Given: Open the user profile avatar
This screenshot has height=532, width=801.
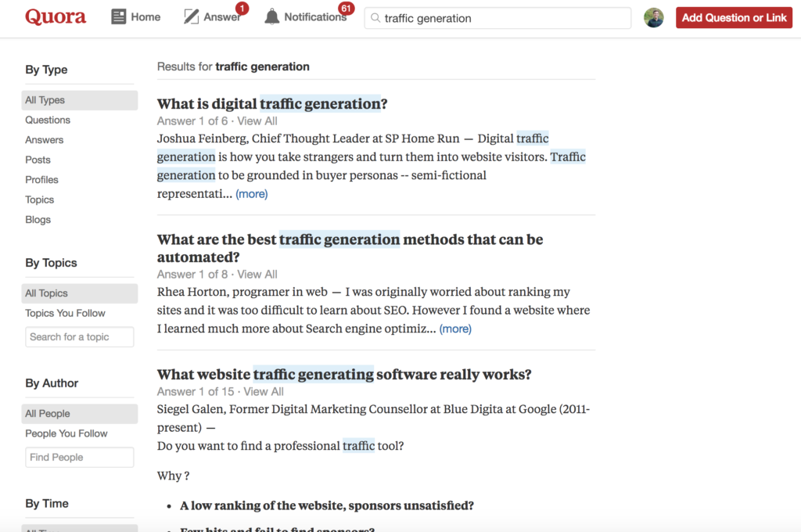Looking at the screenshot, I should click(653, 18).
